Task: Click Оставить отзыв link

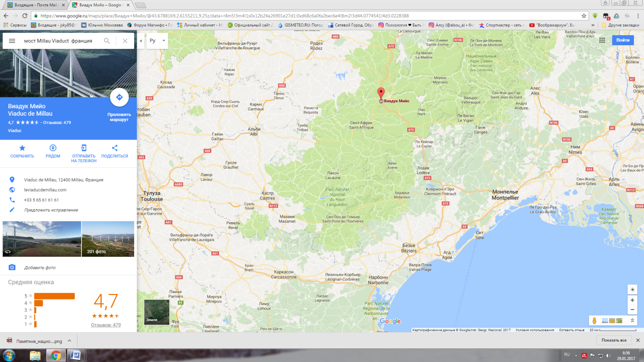Action: tap(572, 330)
